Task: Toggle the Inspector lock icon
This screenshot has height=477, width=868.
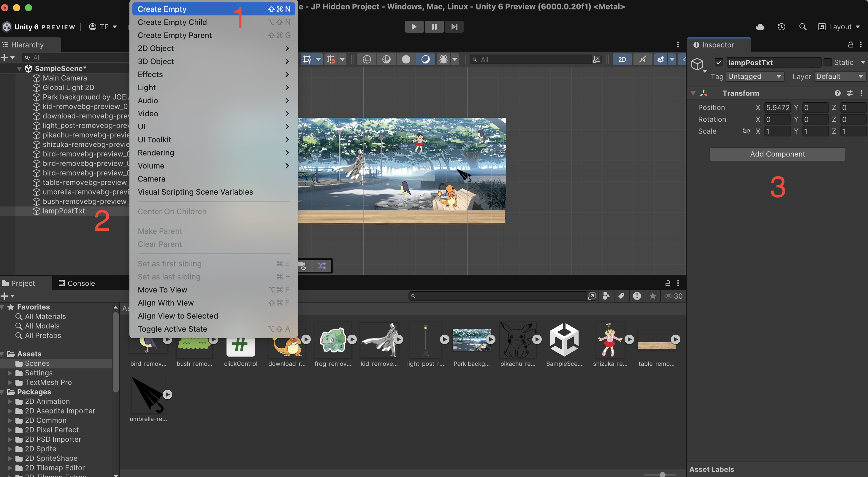Action: (x=850, y=44)
